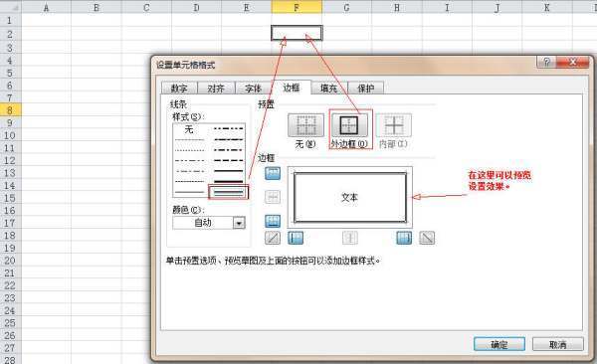Select row 8 header
This screenshot has width=597, height=364.
pyautogui.click(x=10, y=110)
